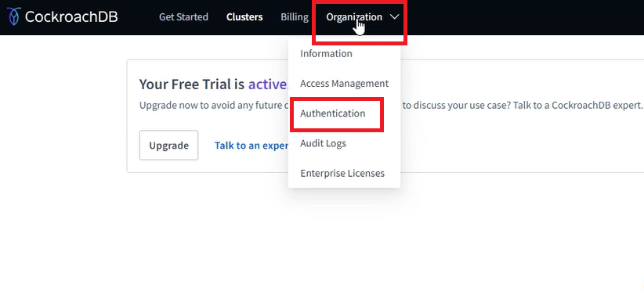644x295 pixels.
Task: Choose the Authentication menu entry
Action: [x=333, y=113]
